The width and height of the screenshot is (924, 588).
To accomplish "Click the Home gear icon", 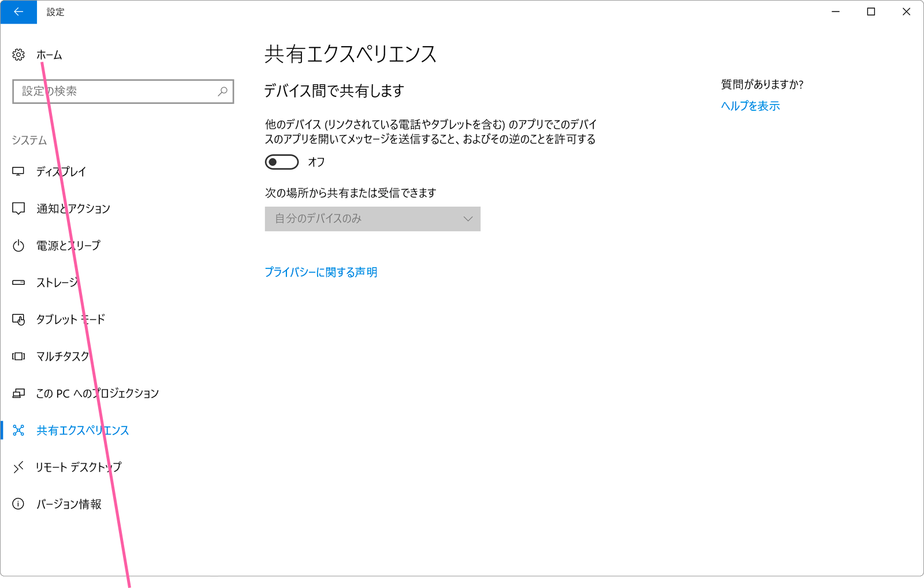I will (18, 55).
